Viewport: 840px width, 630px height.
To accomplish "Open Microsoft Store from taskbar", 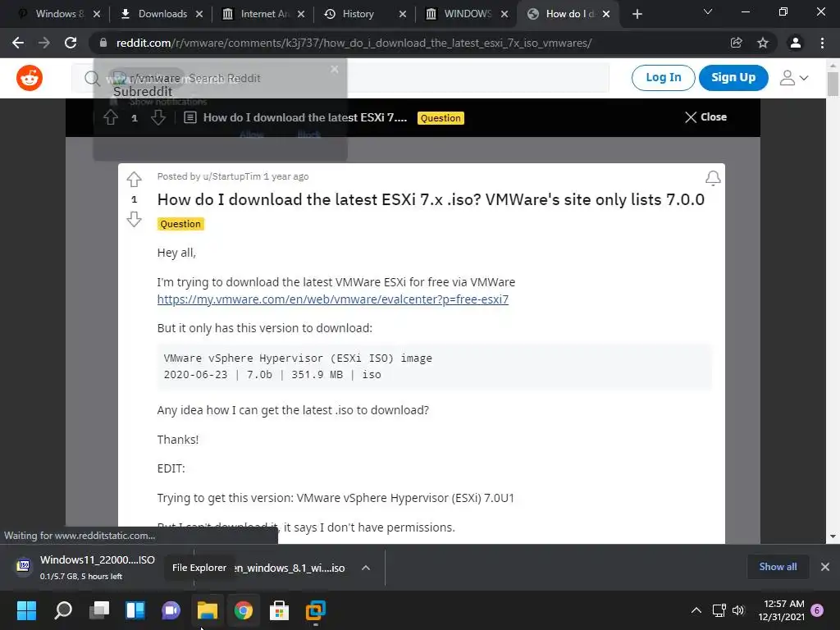I will 279,610.
